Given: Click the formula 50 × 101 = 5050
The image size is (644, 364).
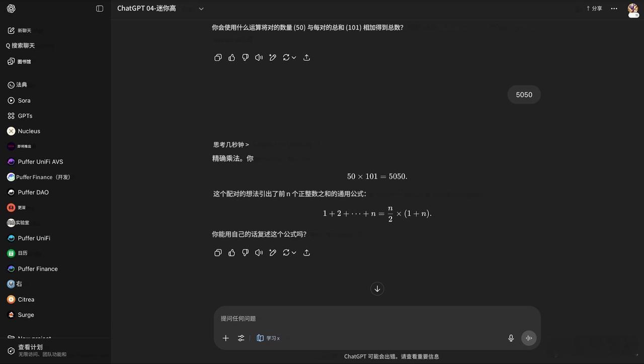Looking at the screenshot, I should click(377, 176).
